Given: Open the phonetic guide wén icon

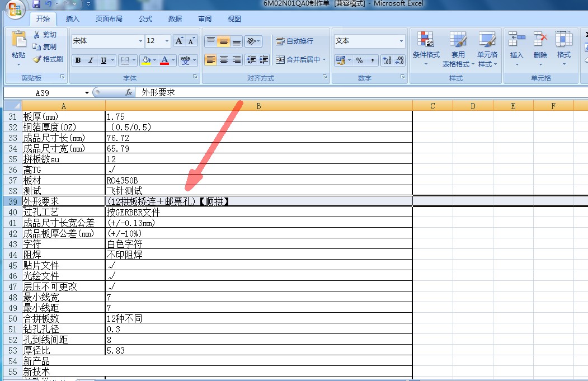Looking at the screenshot, I should 185,60.
